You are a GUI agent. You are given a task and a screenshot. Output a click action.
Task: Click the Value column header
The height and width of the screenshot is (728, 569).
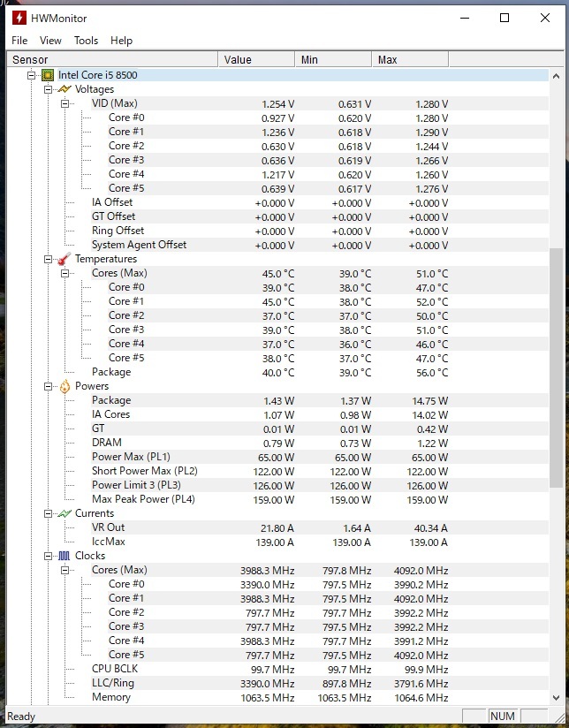pyautogui.click(x=255, y=59)
